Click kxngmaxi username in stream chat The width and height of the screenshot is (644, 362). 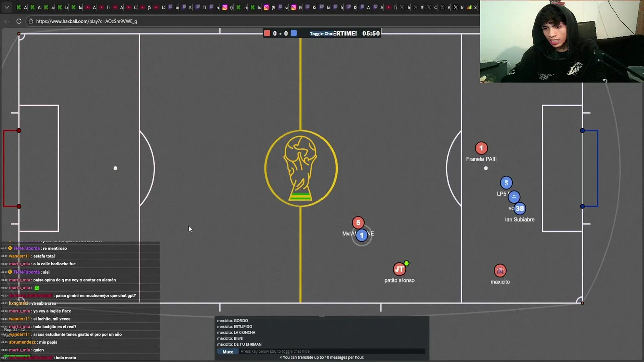point(18,303)
